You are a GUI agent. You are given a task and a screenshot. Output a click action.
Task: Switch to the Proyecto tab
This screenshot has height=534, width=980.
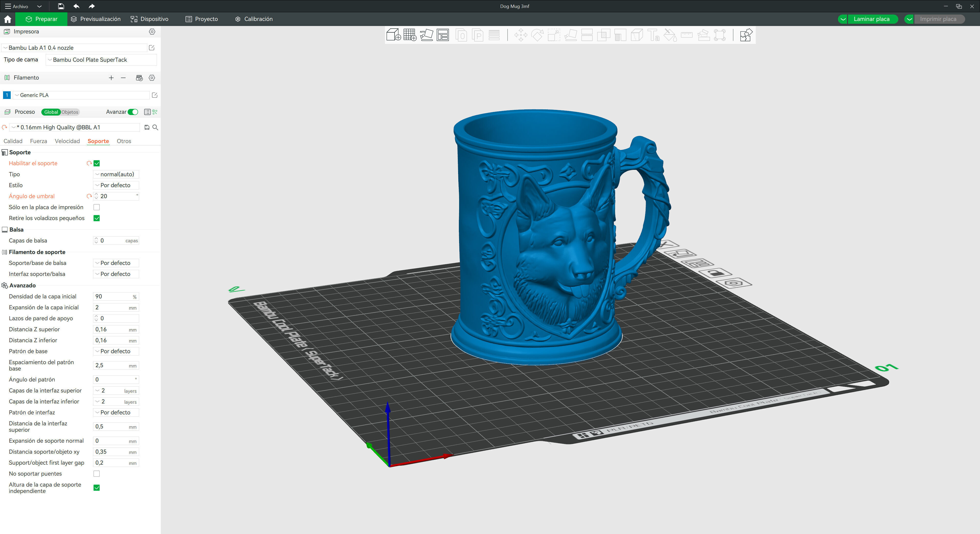(x=202, y=19)
